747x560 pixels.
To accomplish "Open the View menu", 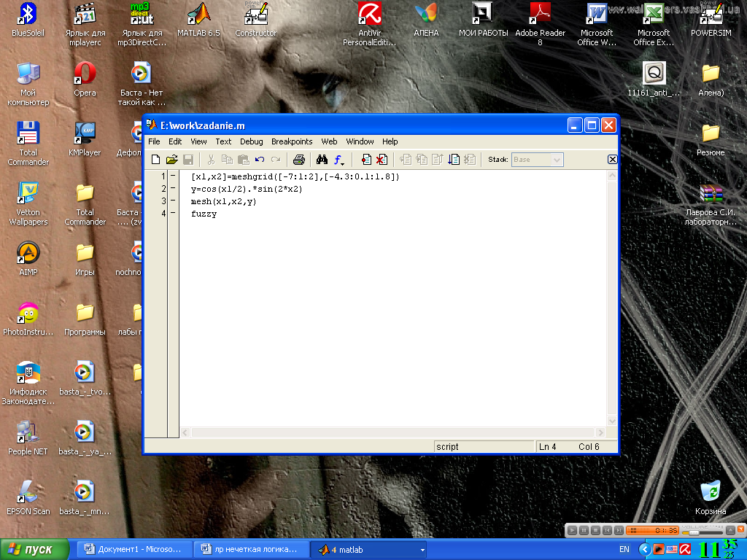I will (198, 141).
